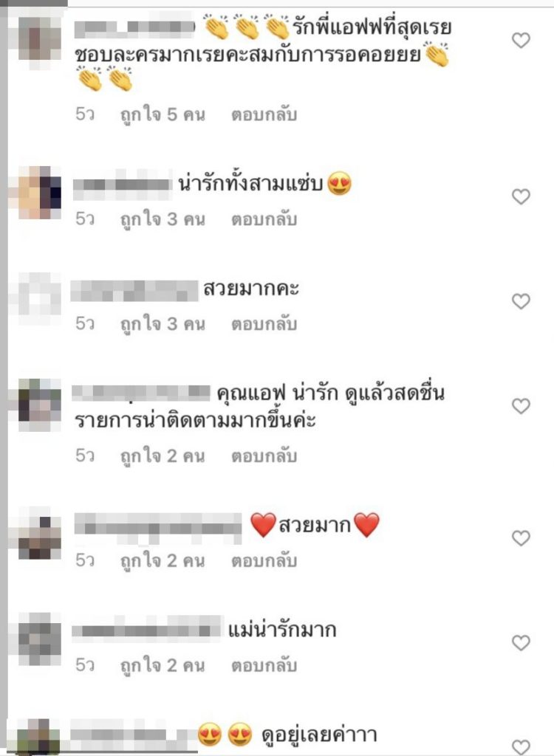Tap heart icon for 'แม่น่ารักมาก' comment

[x=521, y=642]
